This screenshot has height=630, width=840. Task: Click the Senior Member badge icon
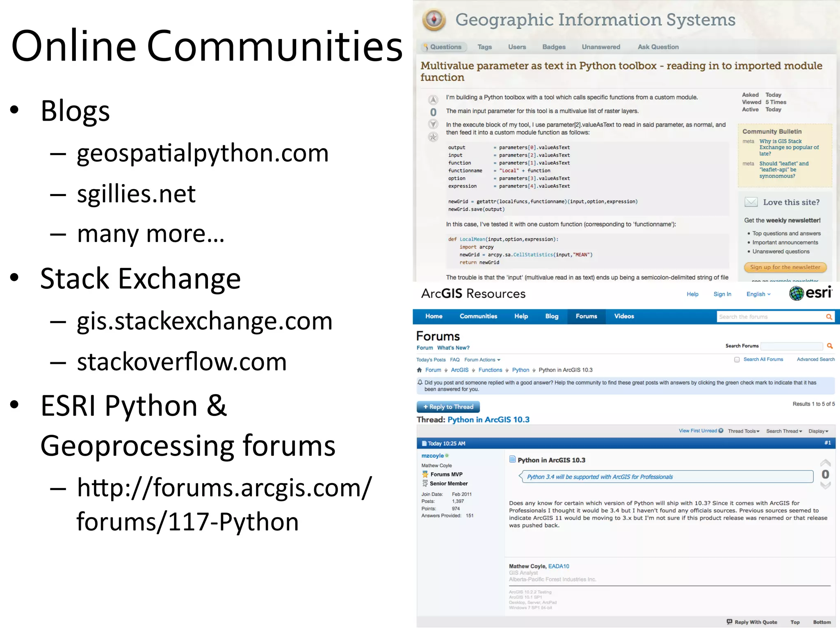(425, 484)
